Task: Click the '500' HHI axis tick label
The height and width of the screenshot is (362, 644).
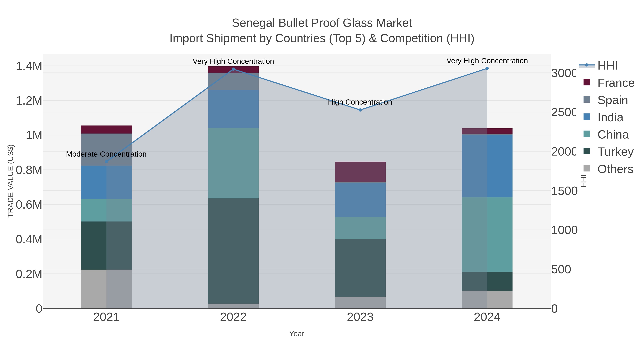Action: (x=561, y=270)
